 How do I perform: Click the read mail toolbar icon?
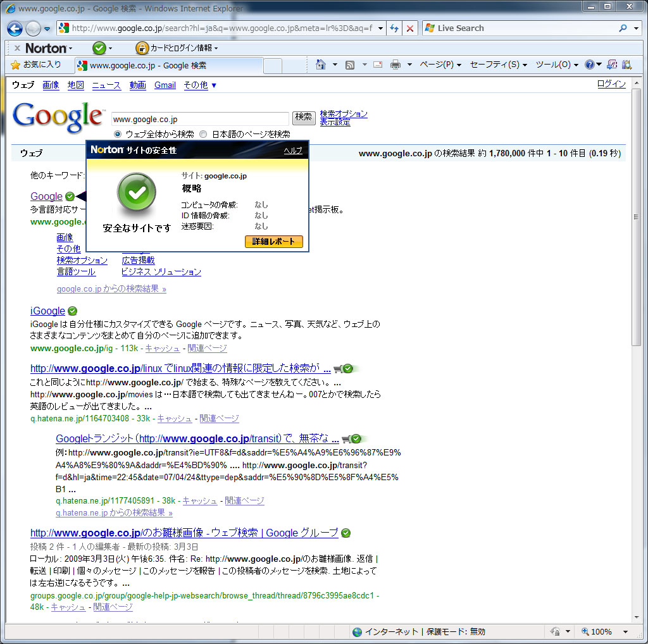[x=377, y=65]
